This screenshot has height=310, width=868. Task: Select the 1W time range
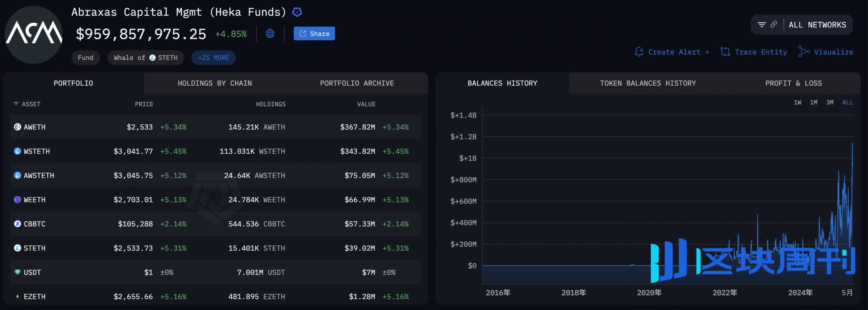coord(797,102)
